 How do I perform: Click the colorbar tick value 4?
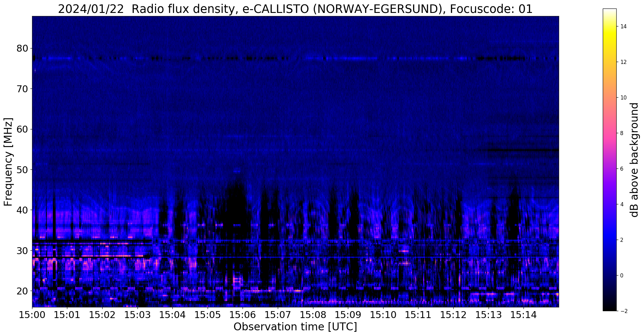621,204
